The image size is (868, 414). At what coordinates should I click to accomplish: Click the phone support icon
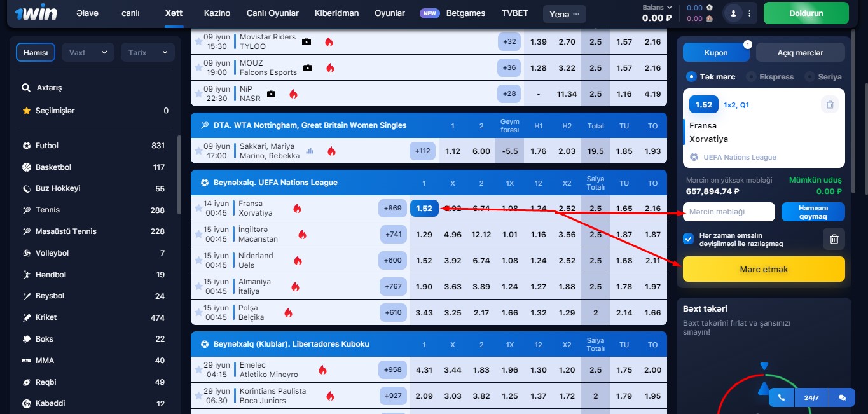[x=782, y=397]
